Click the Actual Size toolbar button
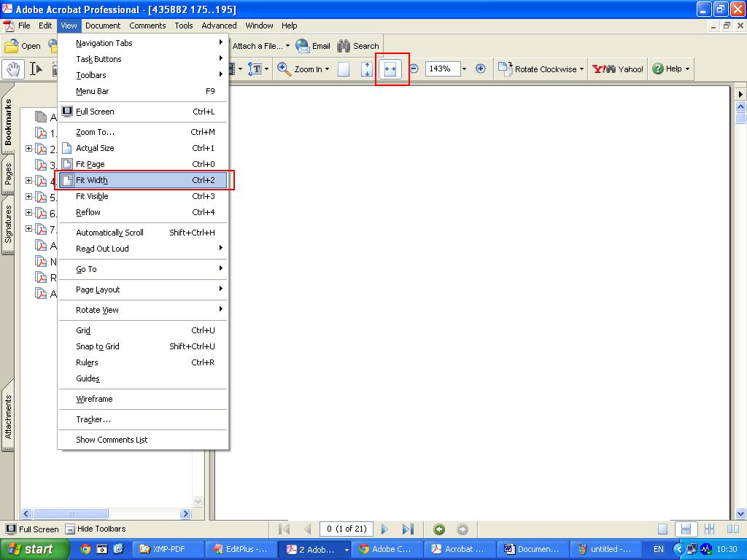The width and height of the screenshot is (747, 560). tap(344, 69)
